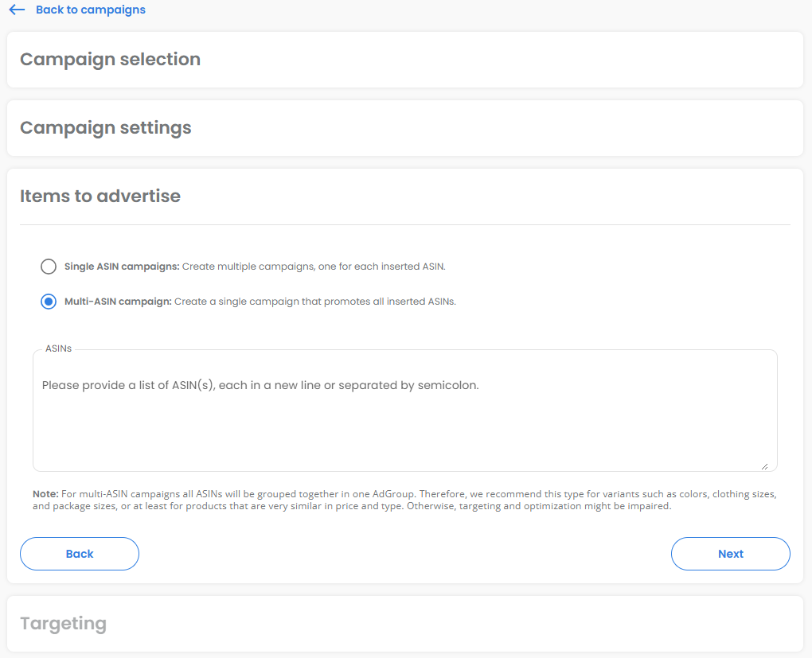
Task: Expand the Campaign selection section
Action: coord(110,60)
